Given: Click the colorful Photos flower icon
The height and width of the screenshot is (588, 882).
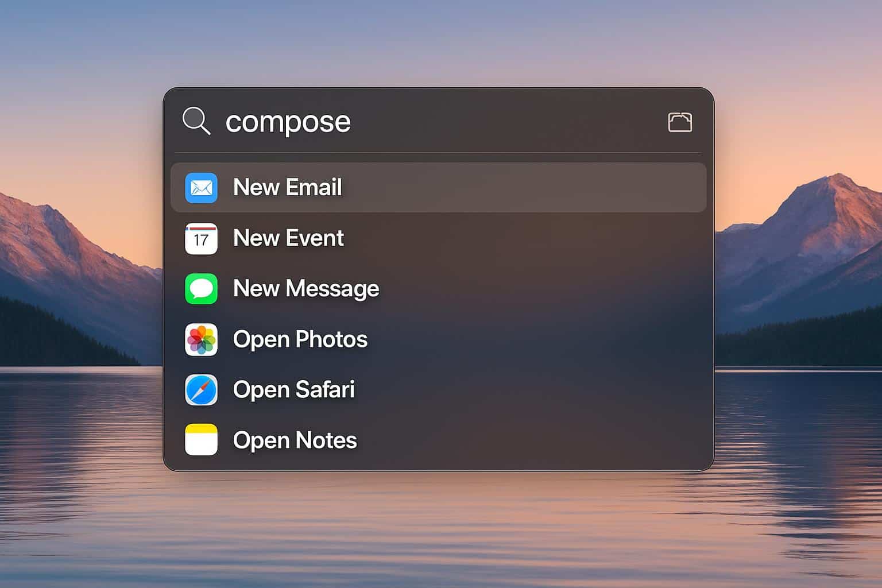Looking at the screenshot, I should [x=201, y=339].
